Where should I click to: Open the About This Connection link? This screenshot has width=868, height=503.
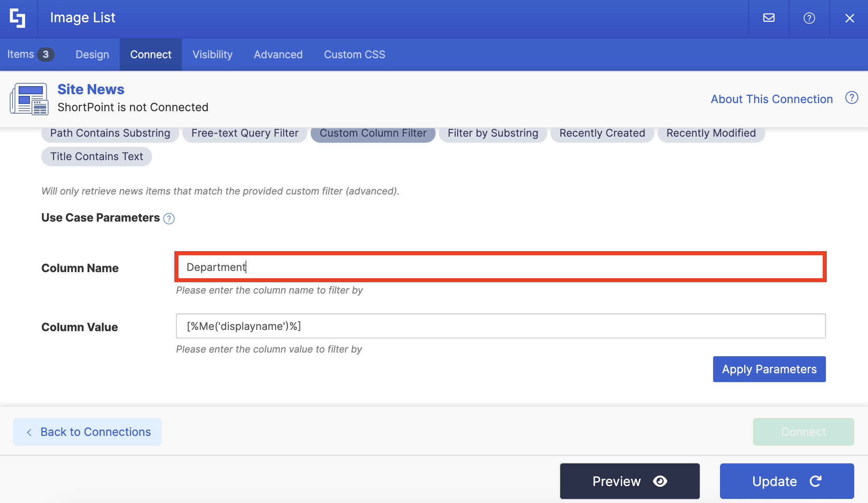tap(771, 99)
